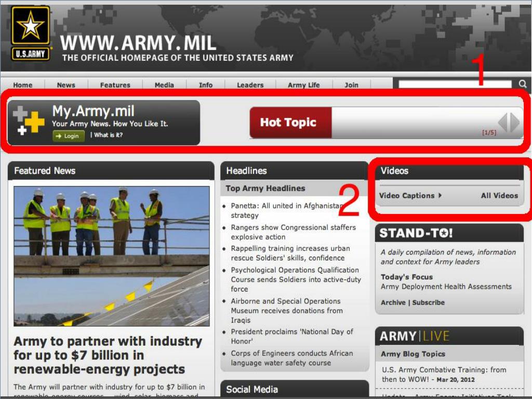Image resolution: width=532 pixels, height=399 pixels.
Task: Open the Info menu item
Action: point(206,85)
